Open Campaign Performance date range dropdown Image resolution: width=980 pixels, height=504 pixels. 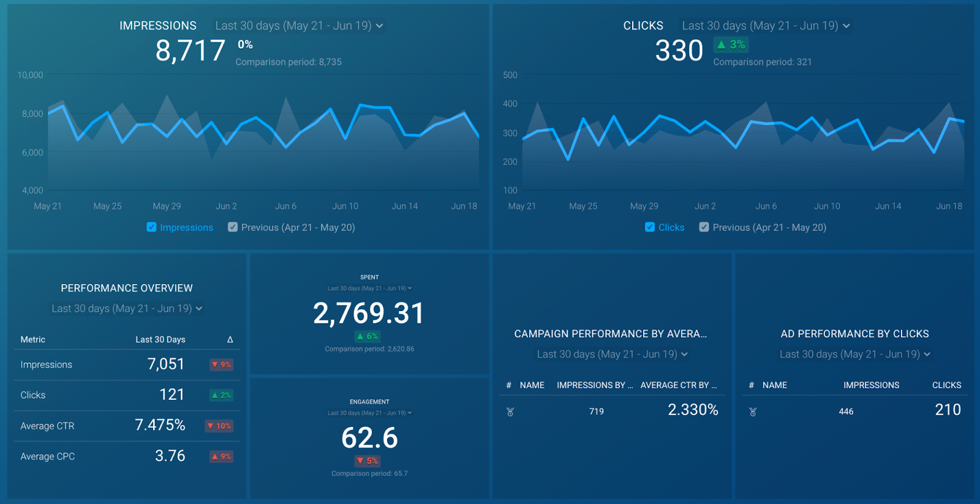pyautogui.click(x=612, y=354)
